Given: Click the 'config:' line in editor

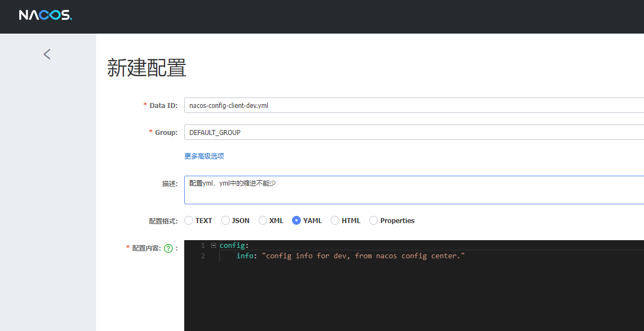Looking at the screenshot, I should coord(234,246).
